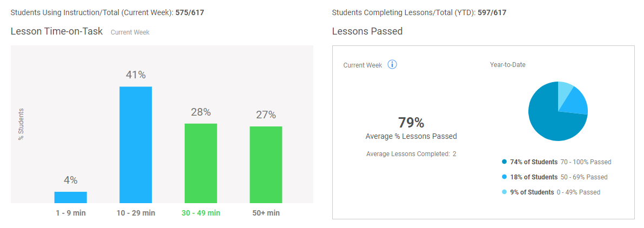
Task: Click the medium blue 50 - 69% legend dot
Action: point(505,177)
